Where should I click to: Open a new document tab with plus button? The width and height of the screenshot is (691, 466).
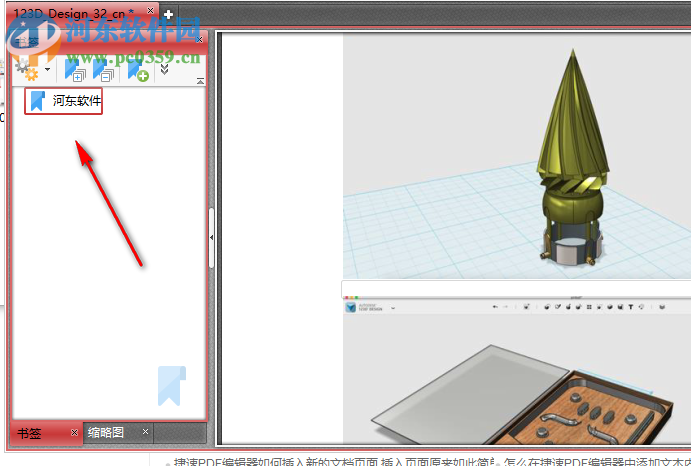[168, 14]
